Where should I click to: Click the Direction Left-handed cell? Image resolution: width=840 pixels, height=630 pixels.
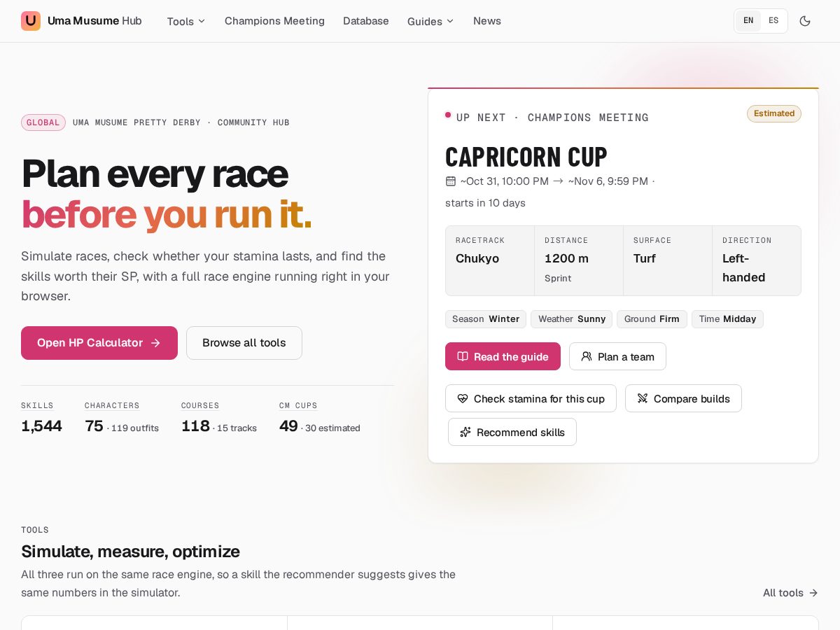(x=757, y=260)
